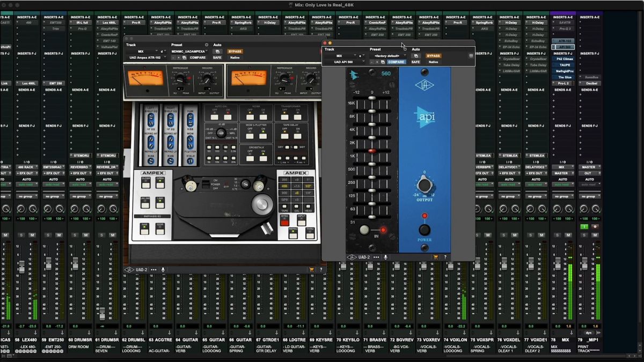Click the preset save icon in API 560 header
644x362 pixels.
tap(382, 62)
